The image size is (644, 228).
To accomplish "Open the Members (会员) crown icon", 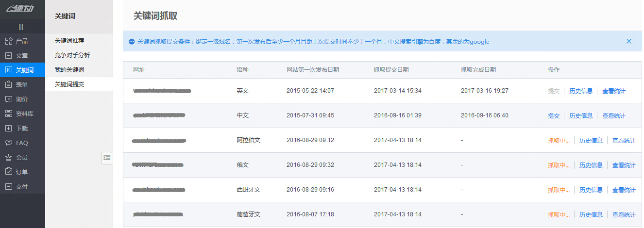I will click(x=9, y=158).
